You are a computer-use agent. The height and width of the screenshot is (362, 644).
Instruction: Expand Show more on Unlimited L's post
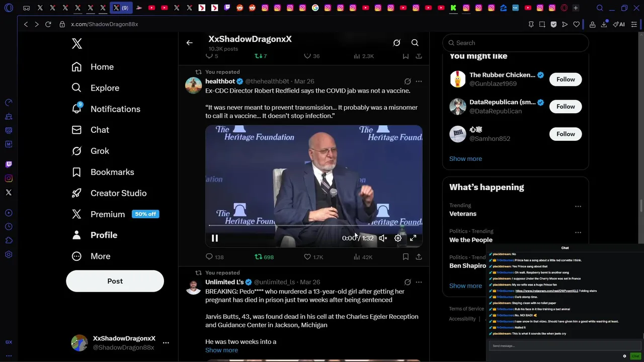[221, 350]
